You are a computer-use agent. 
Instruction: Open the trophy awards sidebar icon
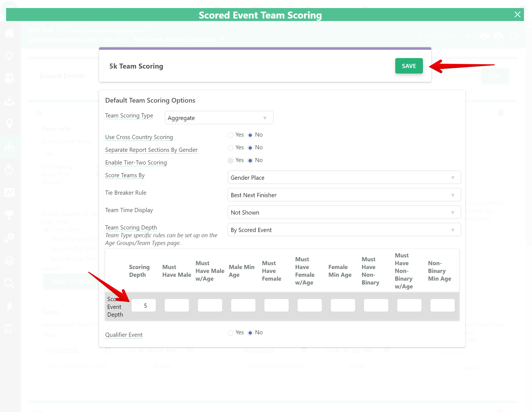[9, 215]
